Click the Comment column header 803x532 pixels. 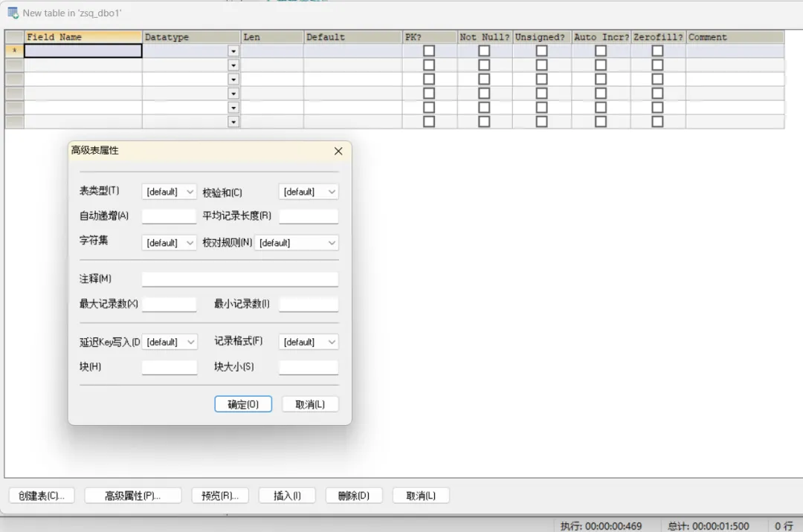pos(735,37)
